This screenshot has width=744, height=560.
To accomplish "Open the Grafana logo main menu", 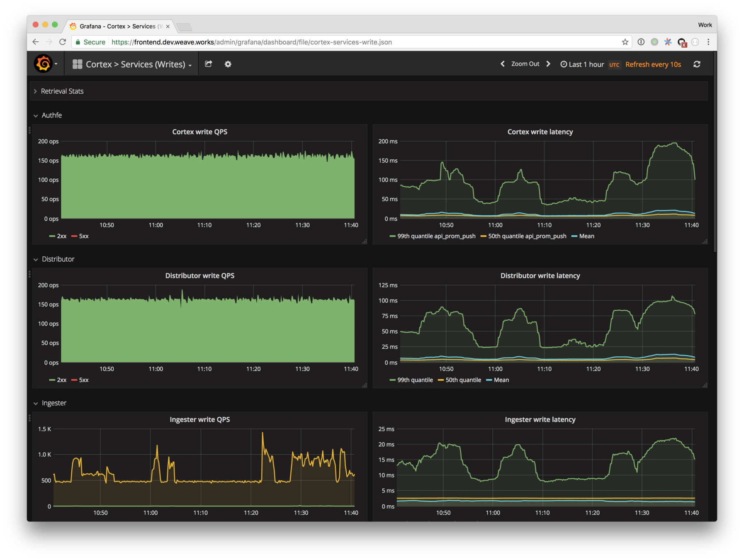I will (45, 64).
